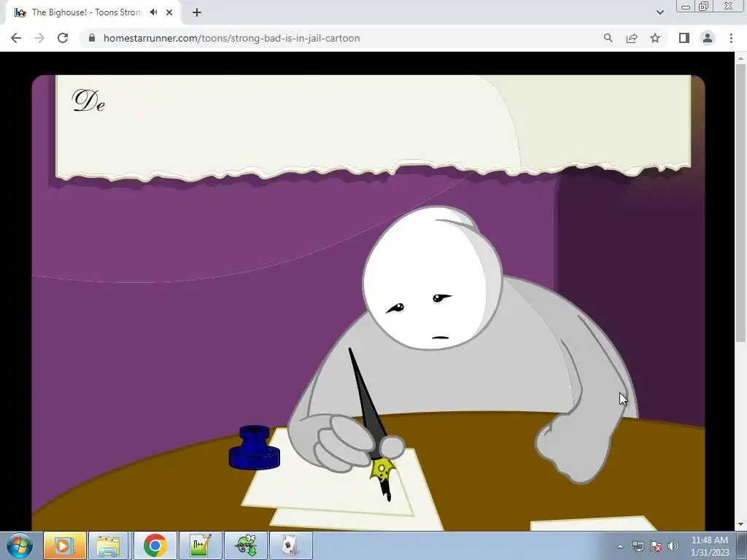Click the scrollbar up arrow
747x560 pixels.
click(741, 58)
